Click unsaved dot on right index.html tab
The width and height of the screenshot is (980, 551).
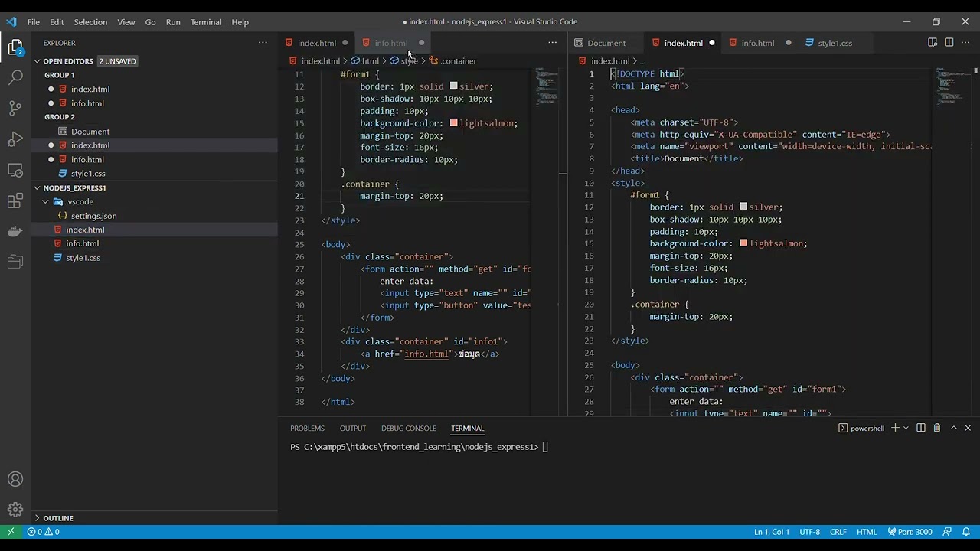pos(712,43)
